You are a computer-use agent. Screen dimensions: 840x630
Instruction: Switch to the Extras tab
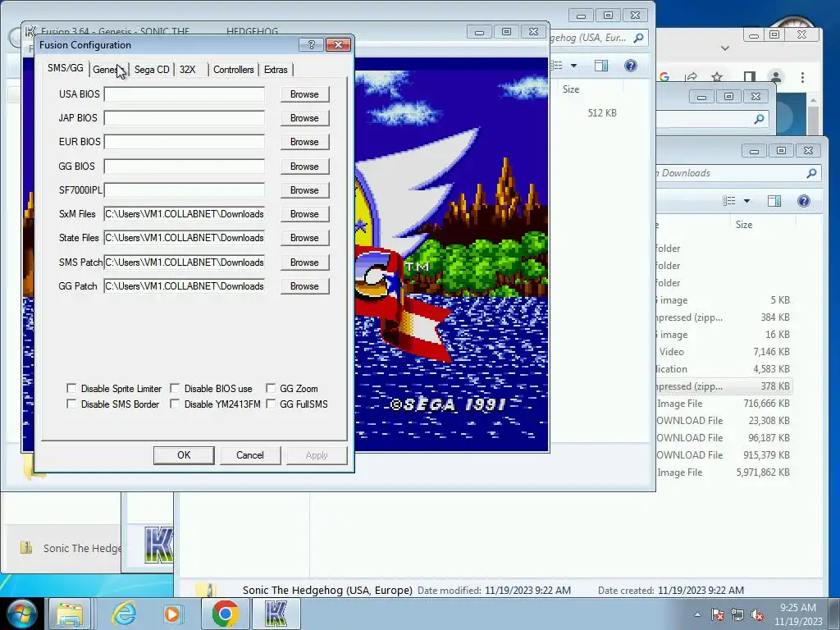pyautogui.click(x=276, y=70)
